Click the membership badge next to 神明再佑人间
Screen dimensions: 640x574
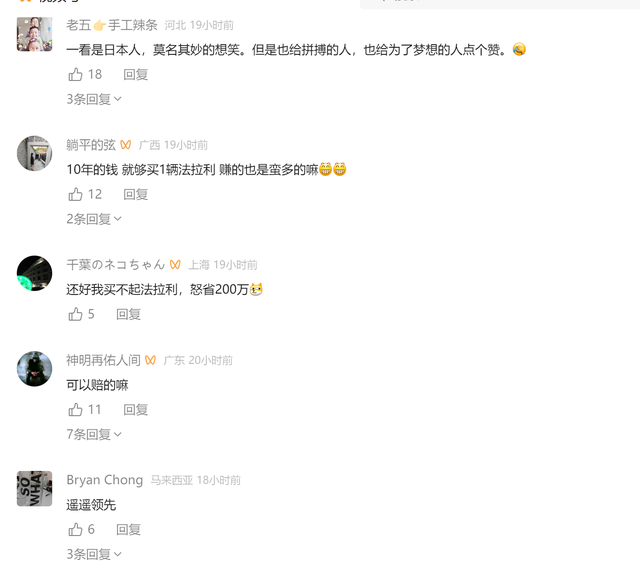click(150, 360)
